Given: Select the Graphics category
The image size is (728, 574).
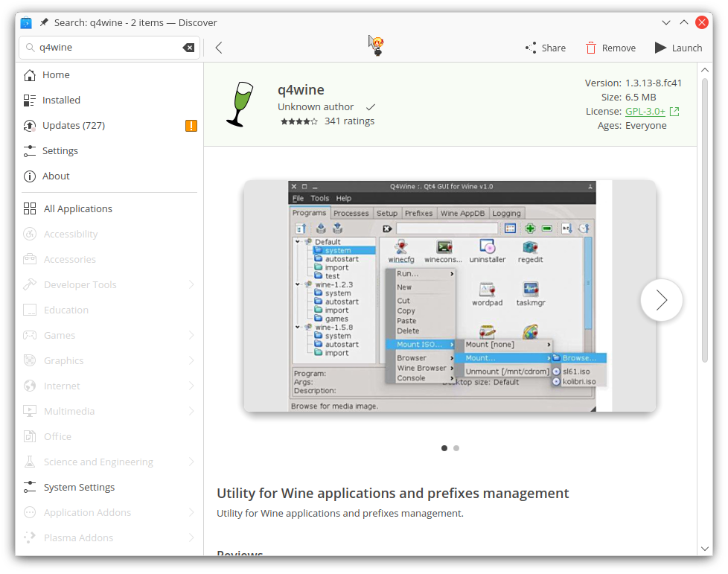Looking at the screenshot, I should (109, 360).
